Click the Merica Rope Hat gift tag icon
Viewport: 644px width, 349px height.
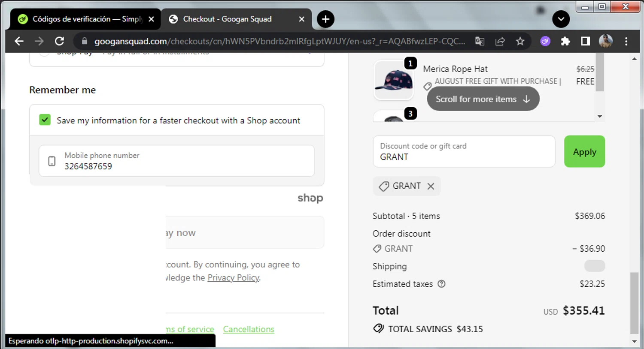click(427, 86)
